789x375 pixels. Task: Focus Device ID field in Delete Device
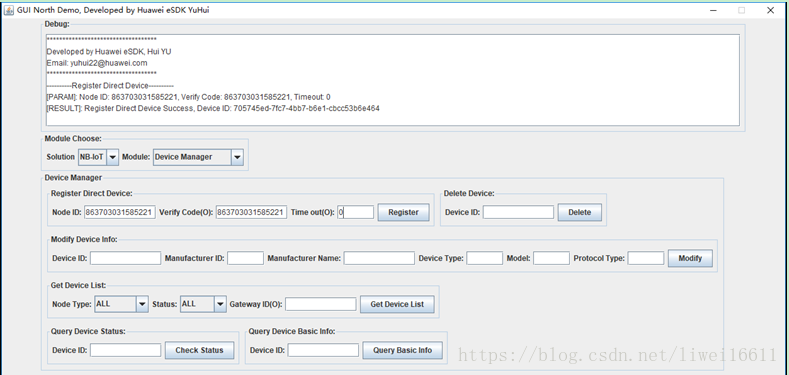pyautogui.click(x=518, y=212)
